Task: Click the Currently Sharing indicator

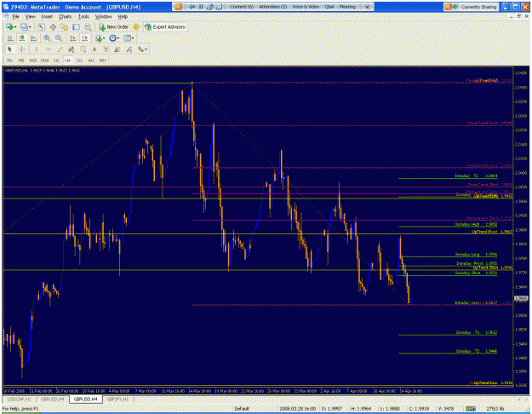Action: [x=472, y=7]
